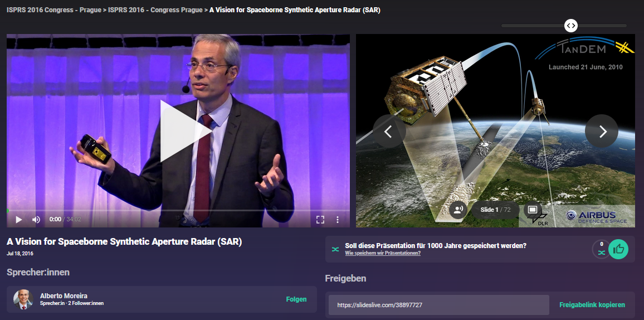
Task: Click the share URL input field
Action: pos(438,305)
